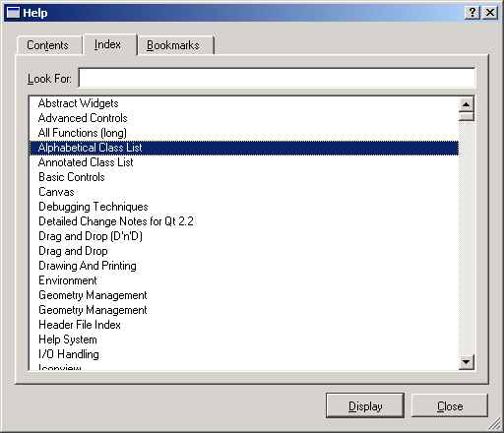Click the question mark help icon in title bar
Image resolution: width=504 pixels, height=433 pixels.
pyautogui.click(x=472, y=13)
